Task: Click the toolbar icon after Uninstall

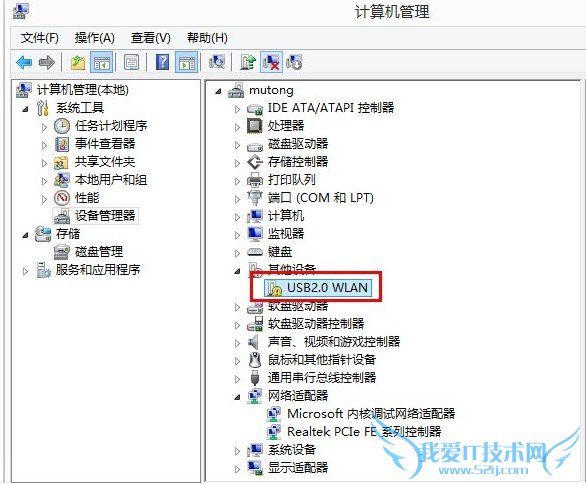Action: 294,62
